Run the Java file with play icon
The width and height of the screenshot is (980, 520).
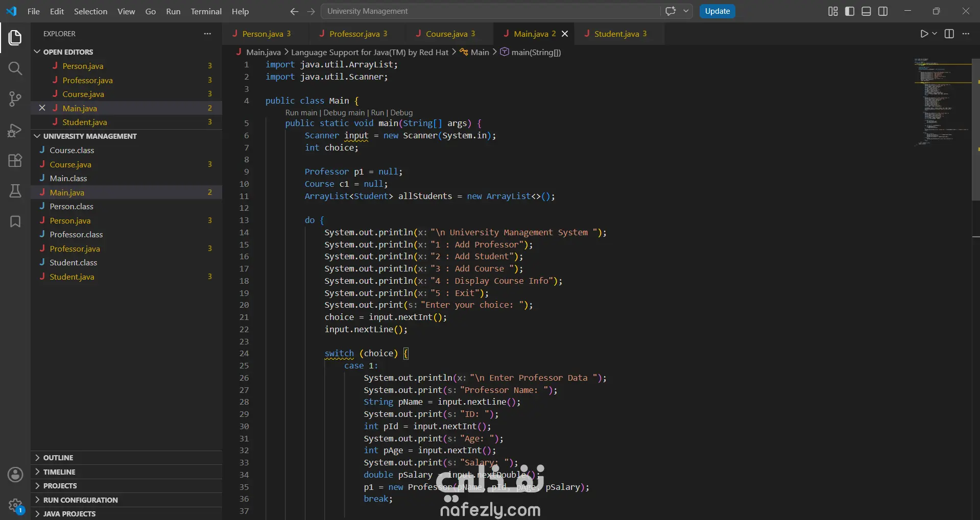(x=924, y=34)
